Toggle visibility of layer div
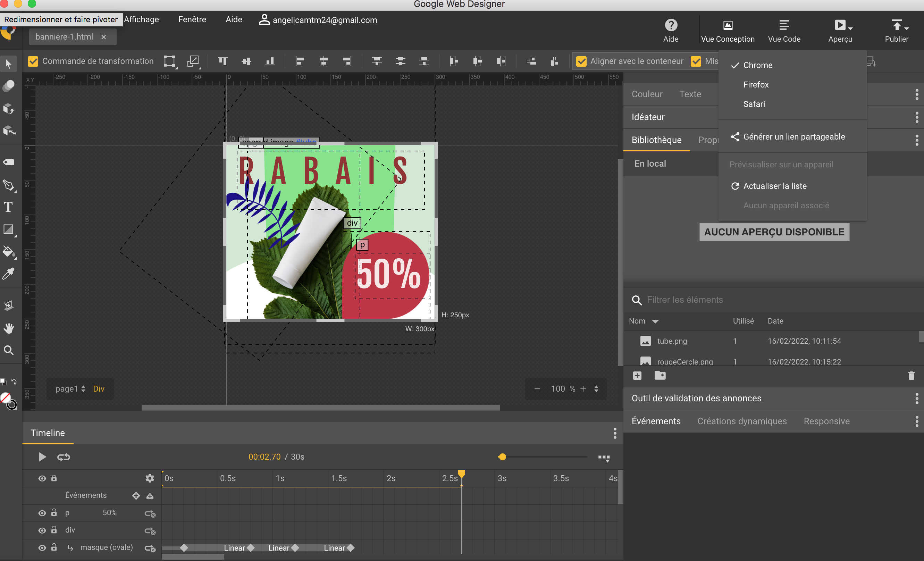This screenshot has height=561, width=924. (41, 530)
